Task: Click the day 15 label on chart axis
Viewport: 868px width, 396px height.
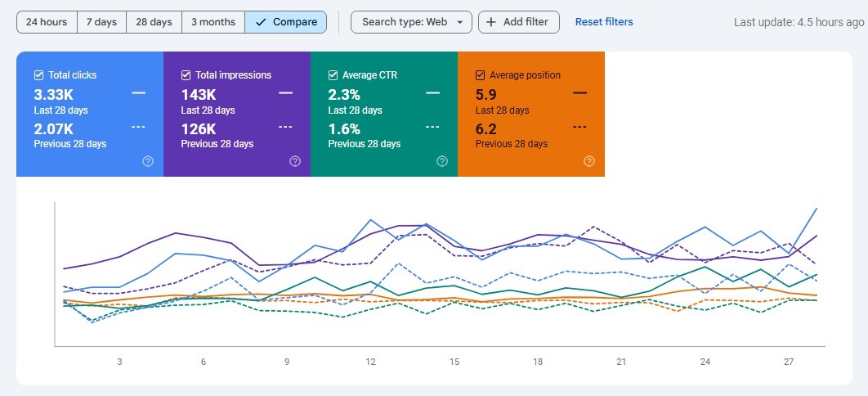Action: click(x=454, y=362)
